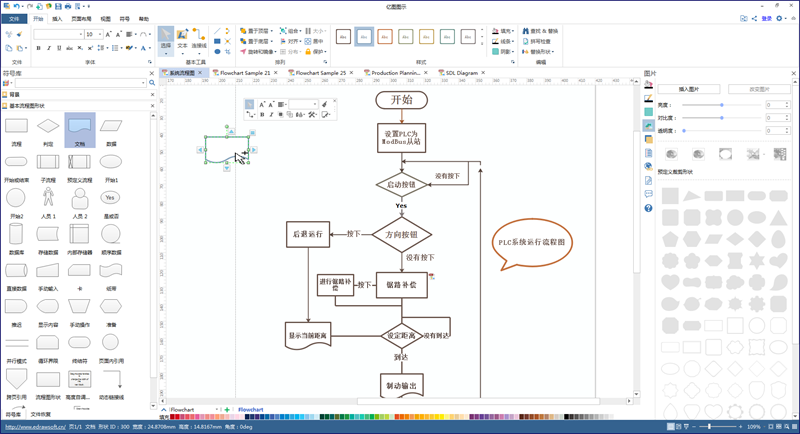The image size is (800, 434).
Task: Click the 查找 & 替换 find and replace button
Action: (540, 31)
